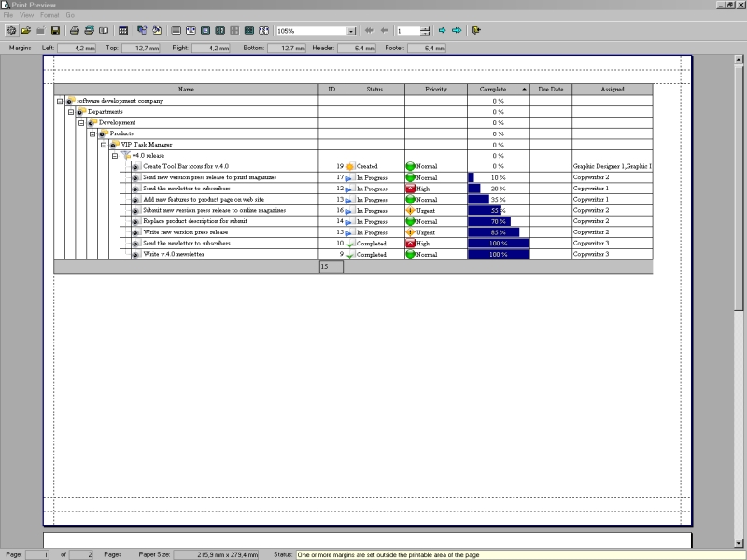This screenshot has height=560, width=747.
Task: Go to next page cyan arrow
Action: [442, 31]
